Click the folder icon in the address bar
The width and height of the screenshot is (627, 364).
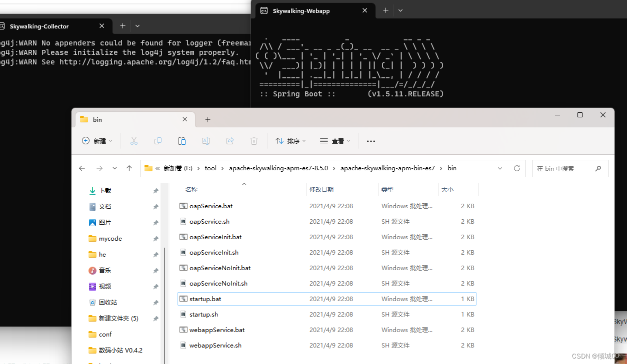(148, 168)
